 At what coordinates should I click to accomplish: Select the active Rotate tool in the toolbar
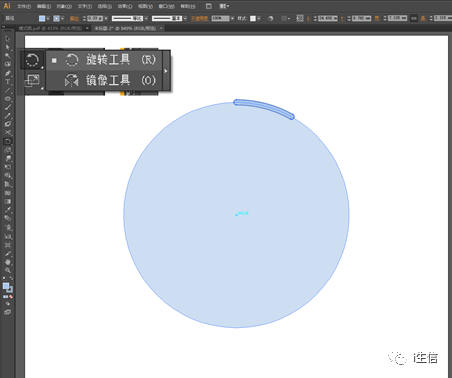(8, 141)
